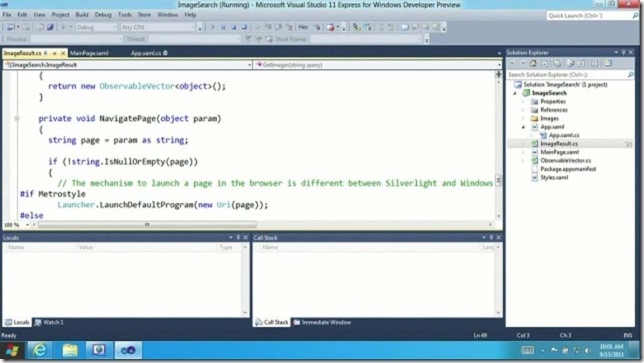Click the clock in system tray
Image resolution: width=644 pixels, height=363 pixels.
[x=612, y=350]
